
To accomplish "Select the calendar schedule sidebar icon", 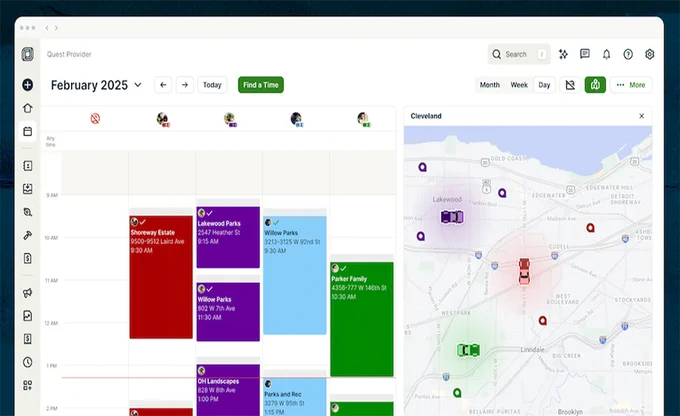I will [x=27, y=131].
